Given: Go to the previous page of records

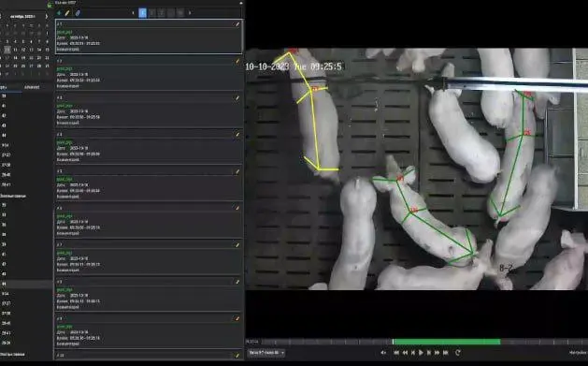Looking at the screenshot, I should point(133,13).
